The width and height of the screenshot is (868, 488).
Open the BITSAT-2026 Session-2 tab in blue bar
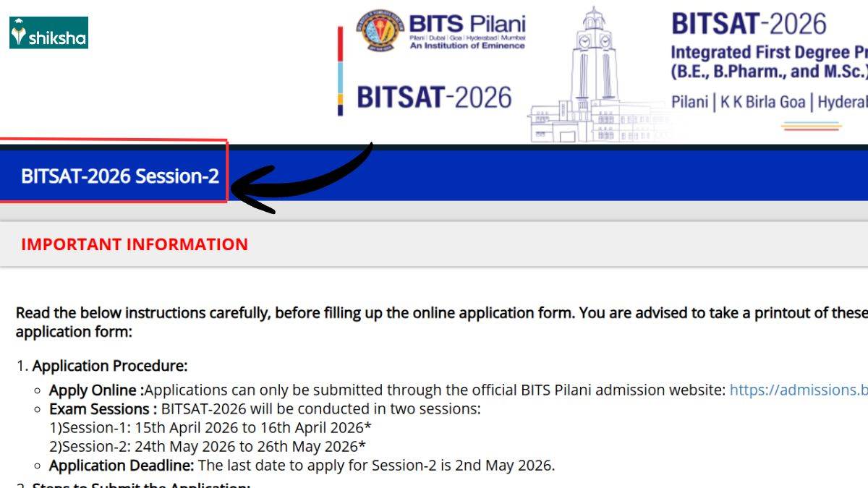[x=119, y=176]
